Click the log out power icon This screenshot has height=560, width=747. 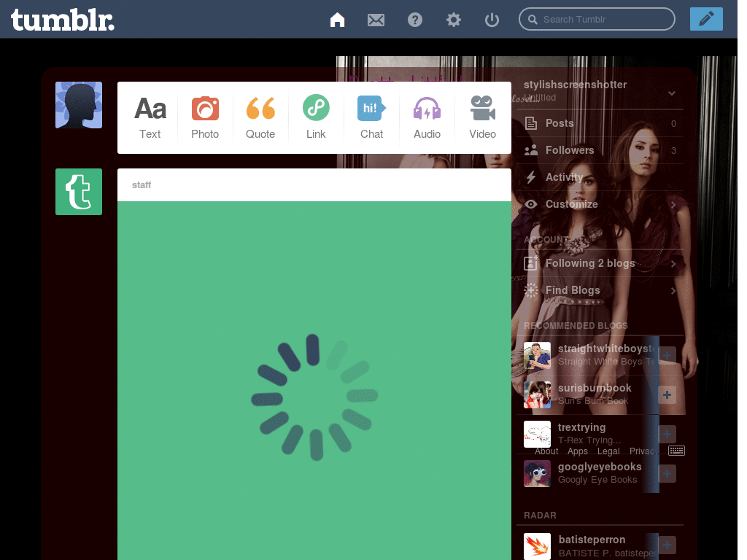coord(492,20)
